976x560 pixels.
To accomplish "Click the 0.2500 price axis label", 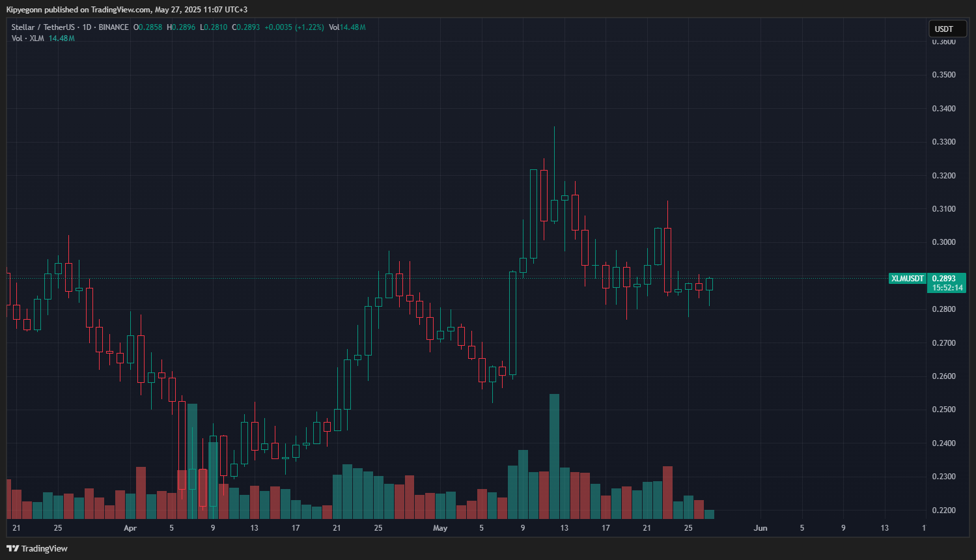I will pyautogui.click(x=944, y=410).
